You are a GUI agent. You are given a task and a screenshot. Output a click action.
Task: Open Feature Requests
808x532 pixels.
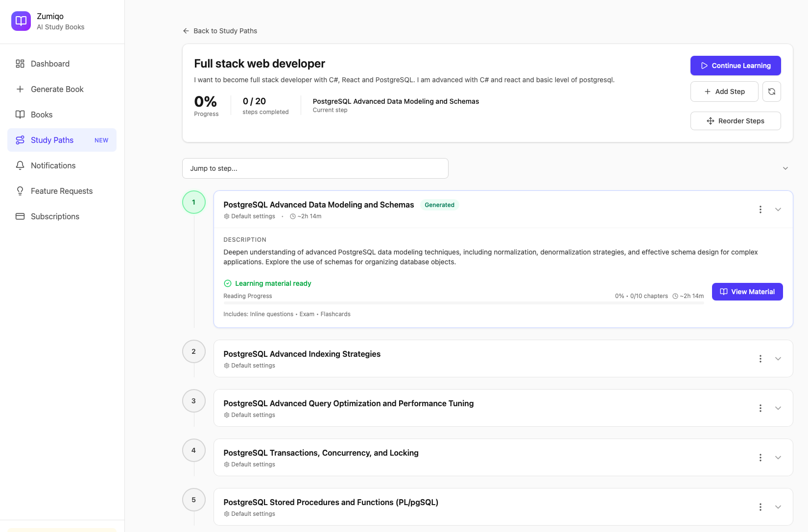tap(61, 191)
